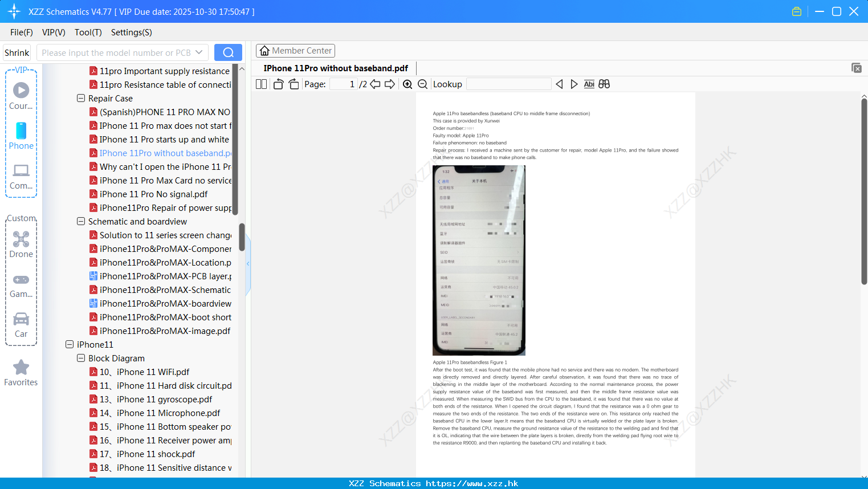Viewport: 868px width, 489px height.
Task: Open iPhone11Pro&ProMAX-Schematic file
Action: click(160, 290)
